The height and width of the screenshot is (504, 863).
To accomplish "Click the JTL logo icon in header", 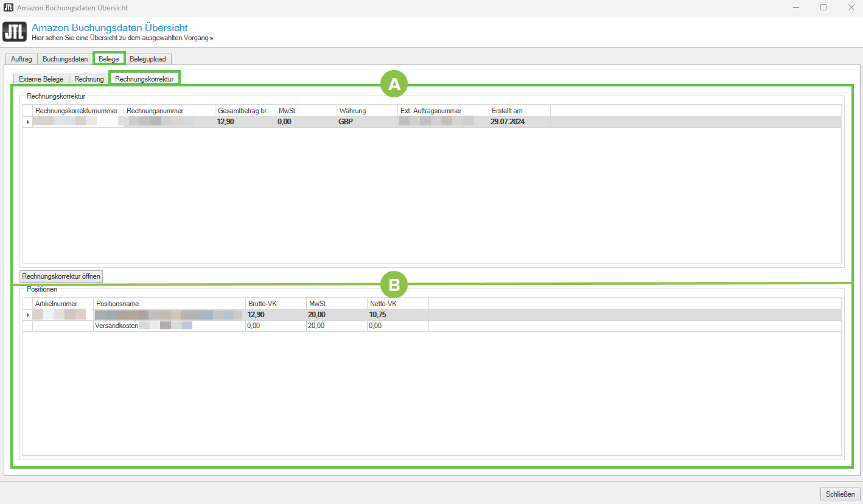I will (15, 32).
